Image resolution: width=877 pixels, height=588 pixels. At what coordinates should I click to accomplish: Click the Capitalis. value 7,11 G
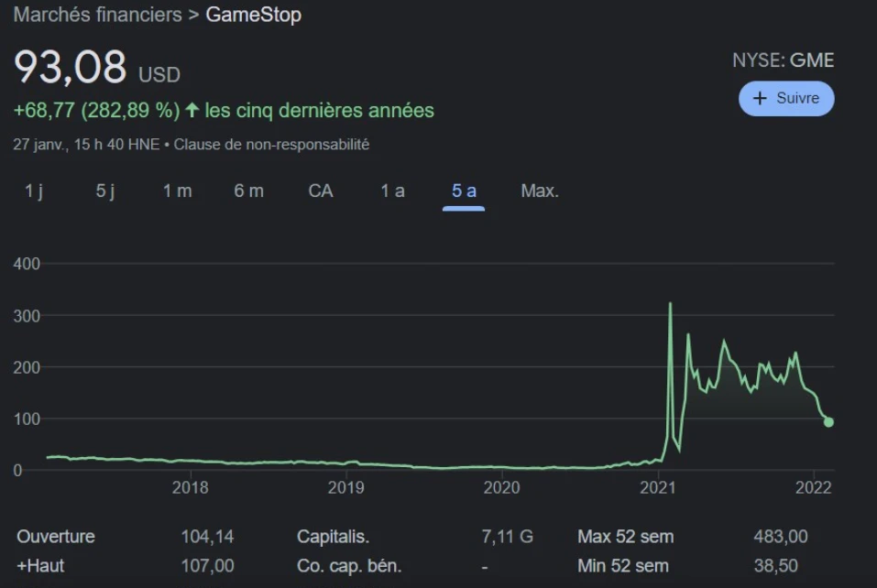507,537
